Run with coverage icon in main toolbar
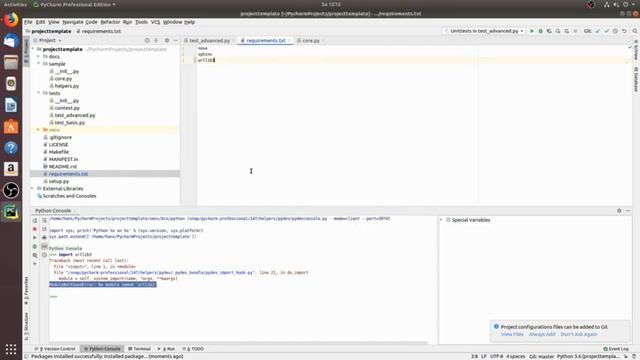The width and height of the screenshot is (640, 360). [549, 31]
